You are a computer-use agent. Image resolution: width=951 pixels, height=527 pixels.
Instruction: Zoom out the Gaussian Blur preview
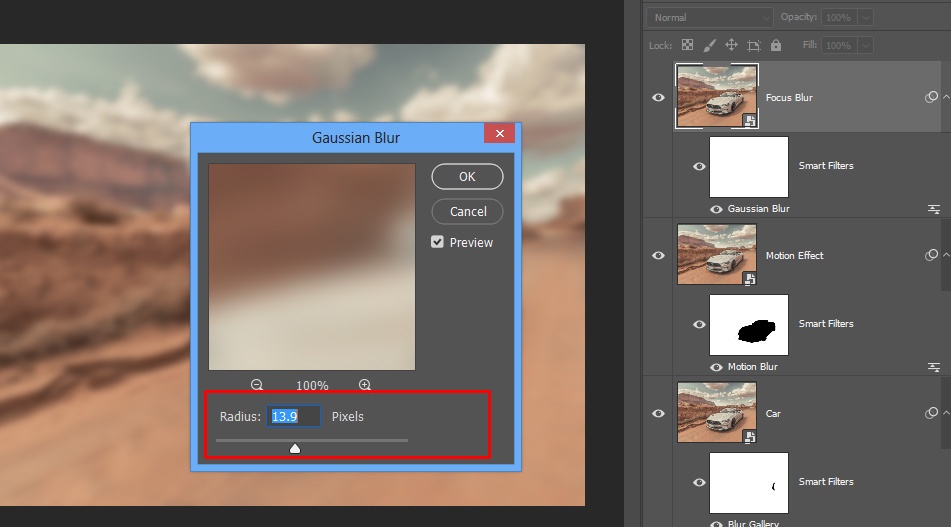[x=257, y=385]
